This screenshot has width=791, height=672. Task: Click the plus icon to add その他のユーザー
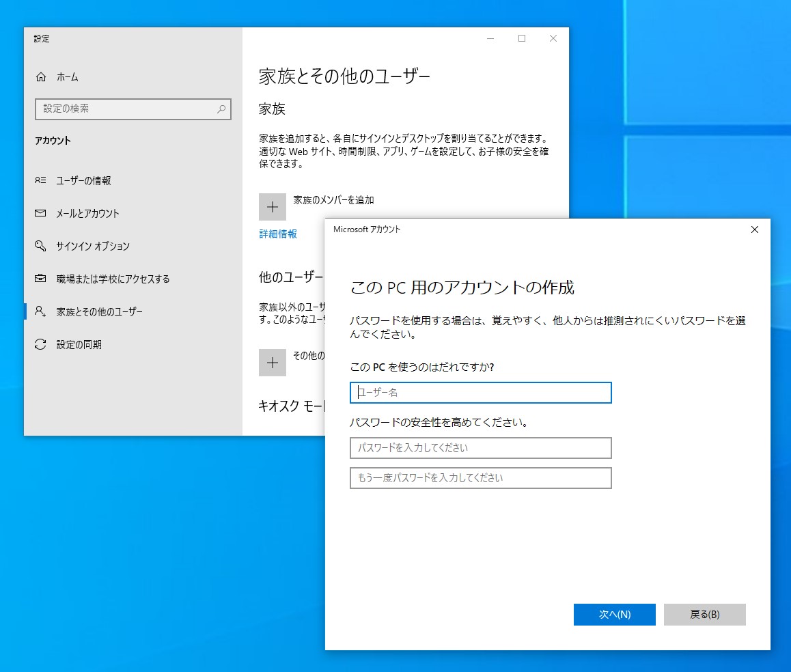(273, 363)
